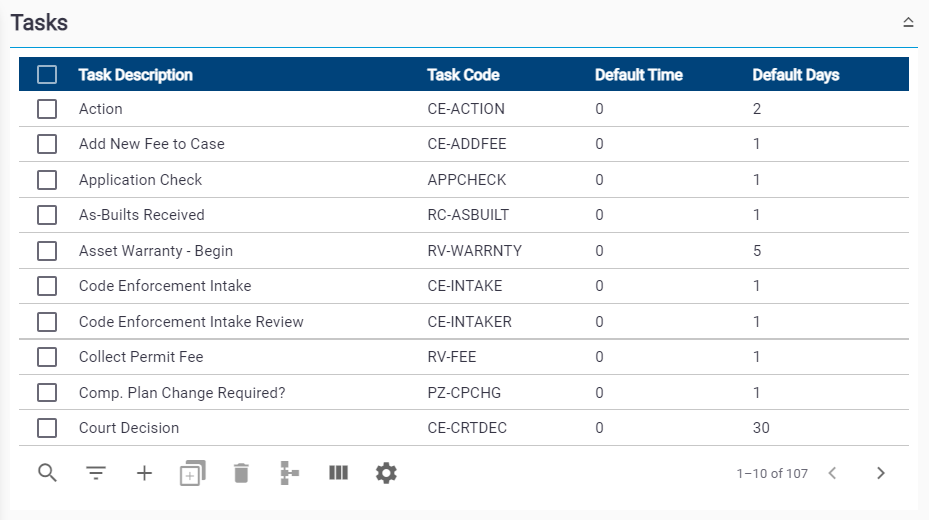Check the CE-INTAKER row checkbox
929x520 pixels.
47,322
